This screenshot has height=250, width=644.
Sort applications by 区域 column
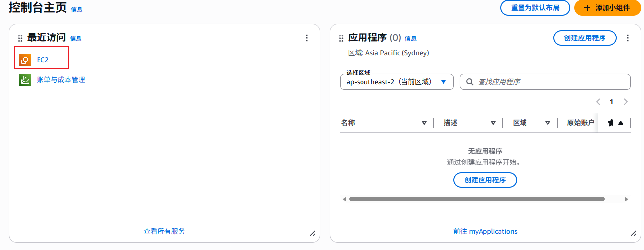point(548,123)
